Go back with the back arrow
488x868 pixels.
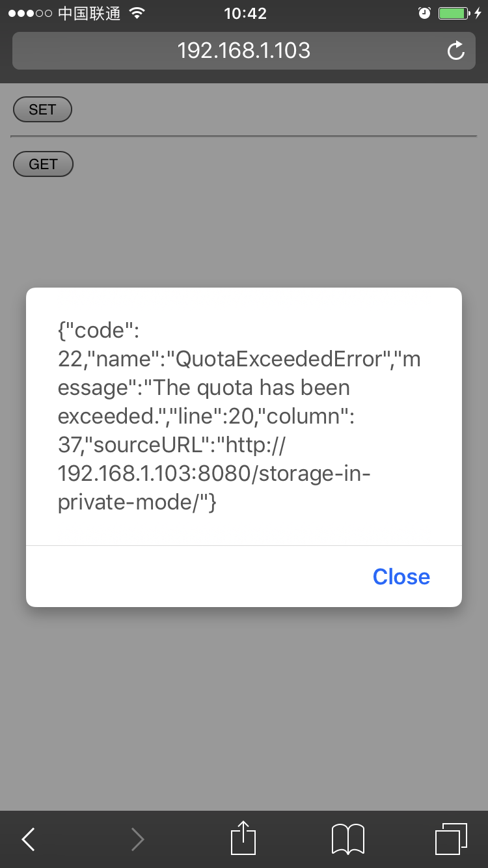point(28,839)
